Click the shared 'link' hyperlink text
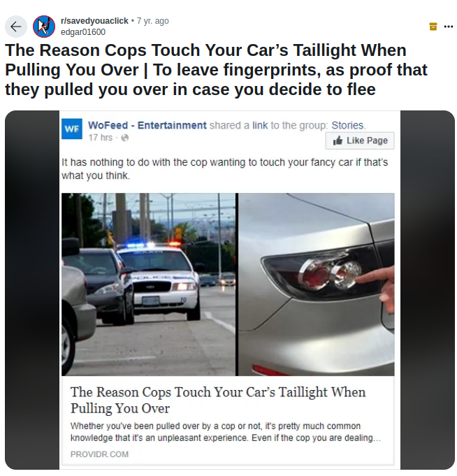This screenshot has width=457, height=476. pos(260,125)
